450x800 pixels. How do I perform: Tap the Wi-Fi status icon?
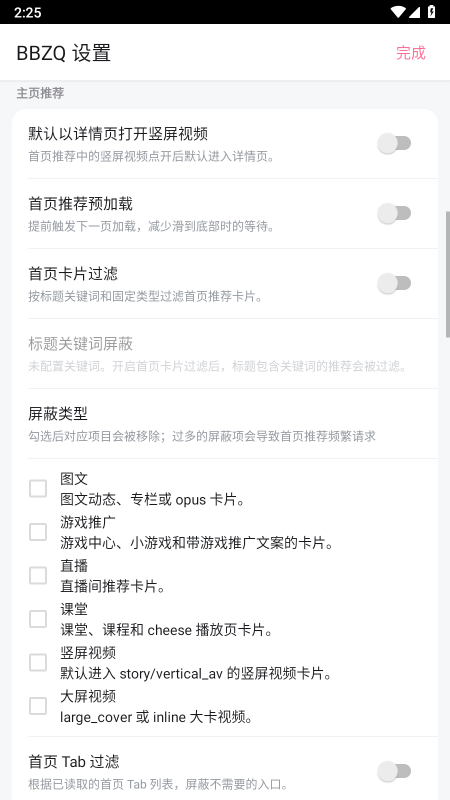click(397, 12)
